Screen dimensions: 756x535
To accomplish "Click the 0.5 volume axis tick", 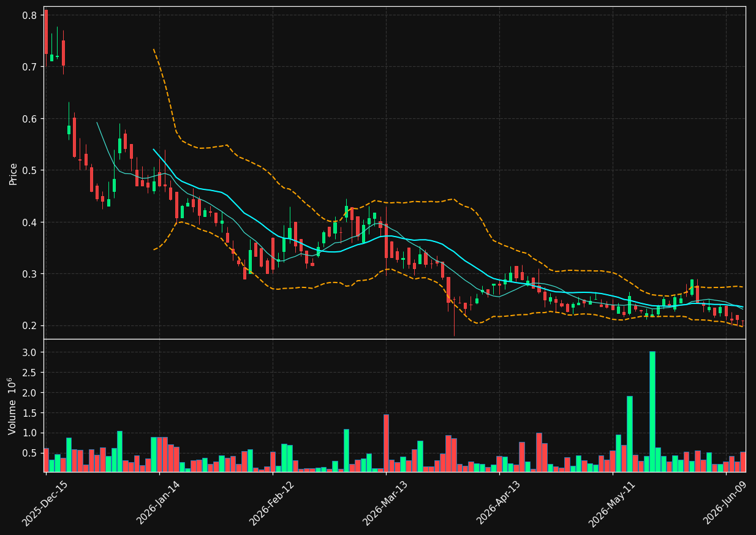I will point(31,453).
